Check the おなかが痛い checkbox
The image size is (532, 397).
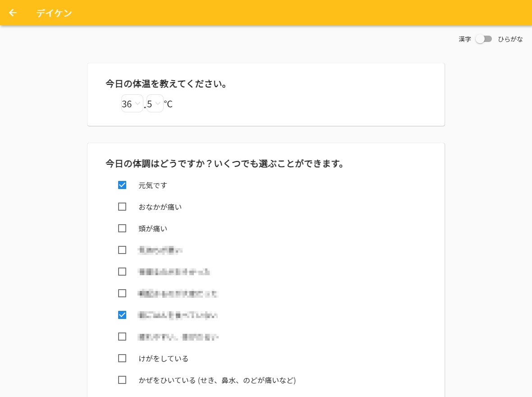(122, 207)
